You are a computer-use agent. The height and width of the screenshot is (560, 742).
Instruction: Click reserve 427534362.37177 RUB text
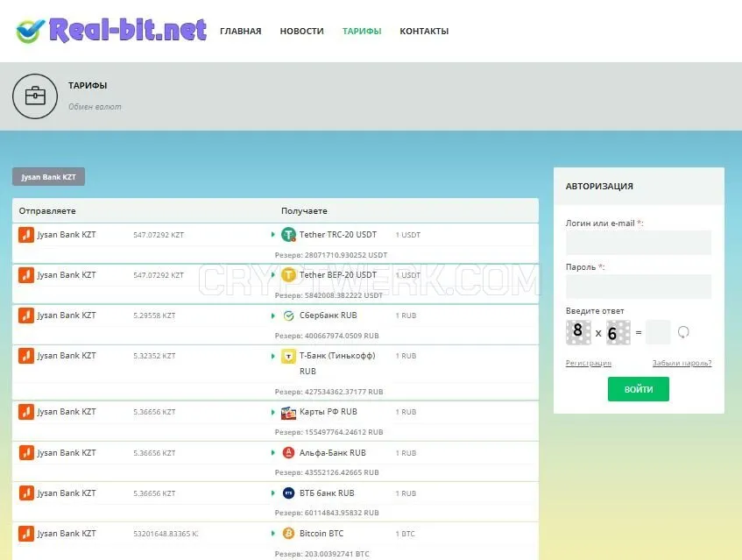pos(329,392)
